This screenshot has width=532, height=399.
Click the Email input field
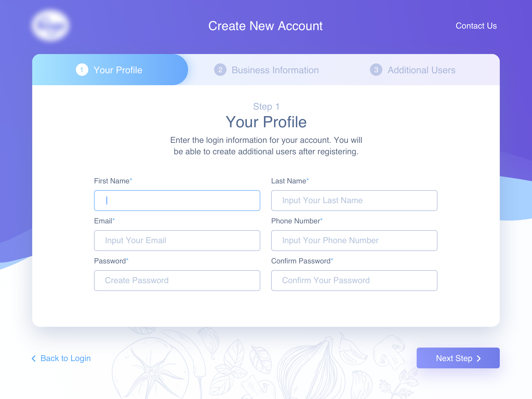177,240
